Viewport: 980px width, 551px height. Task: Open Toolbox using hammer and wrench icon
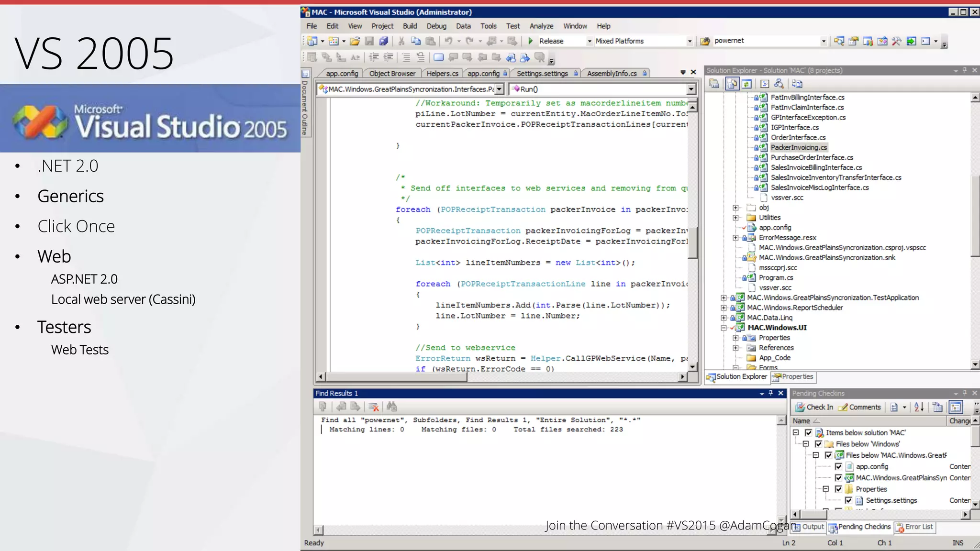click(x=897, y=41)
